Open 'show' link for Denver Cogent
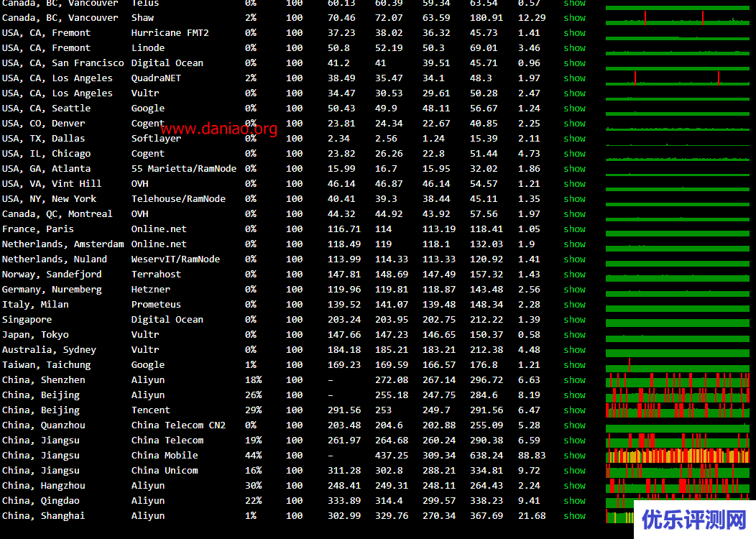This screenshot has height=539, width=756. tap(575, 124)
